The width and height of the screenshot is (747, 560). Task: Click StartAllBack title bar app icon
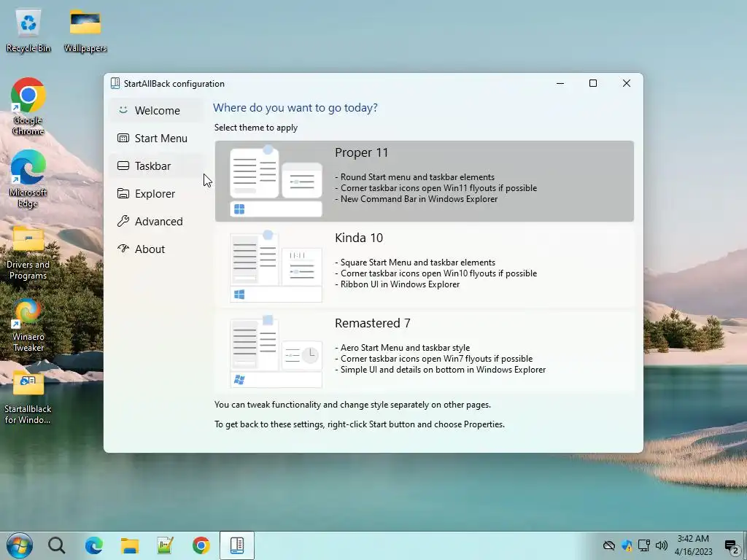pos(115,83)
